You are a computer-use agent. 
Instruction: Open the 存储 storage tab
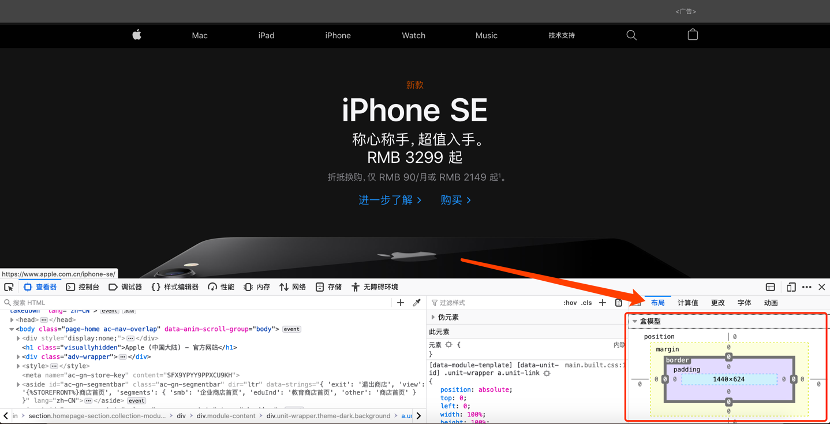click(328, 287)
